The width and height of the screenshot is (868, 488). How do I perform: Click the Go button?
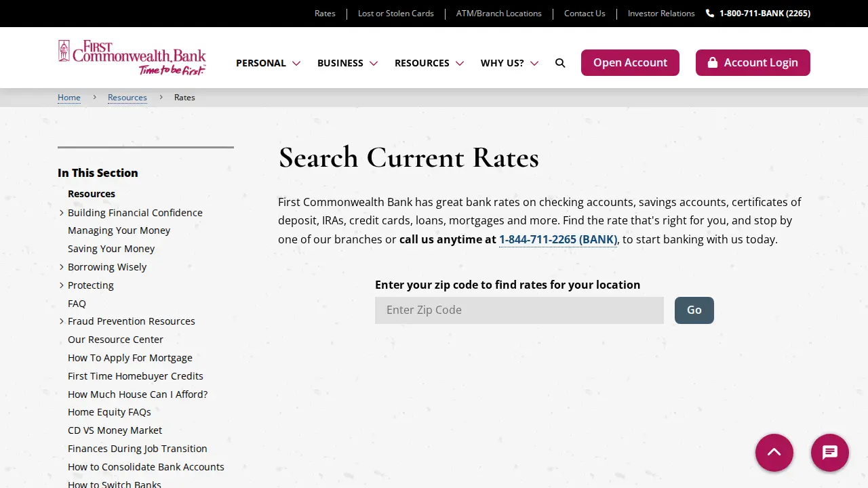694,310
